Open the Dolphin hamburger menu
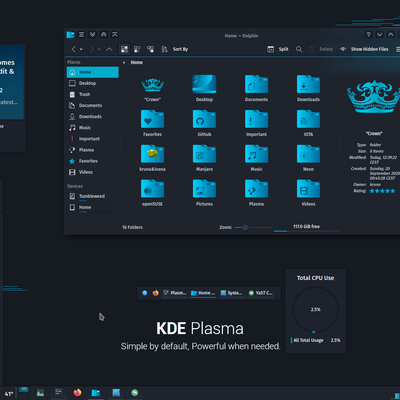This screenshot has height=400, width=400. pos(398,49)
